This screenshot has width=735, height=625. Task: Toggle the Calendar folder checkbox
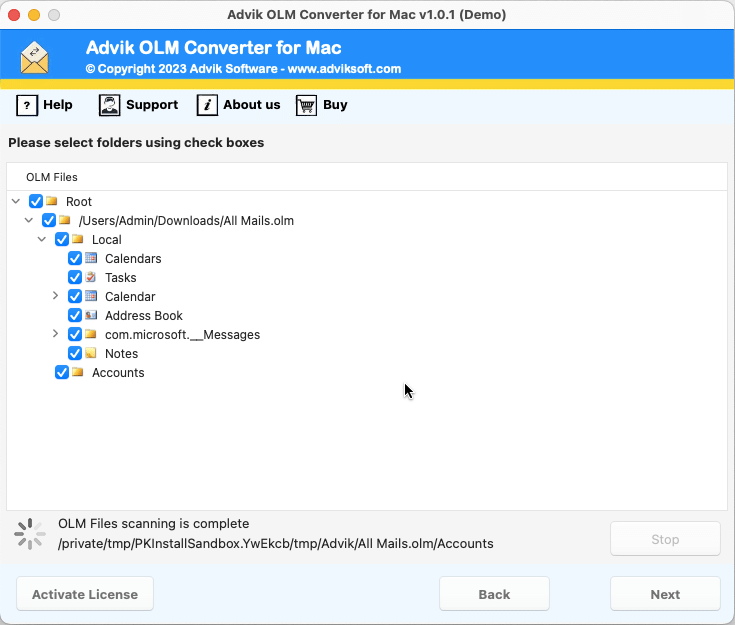coord(75,296)
